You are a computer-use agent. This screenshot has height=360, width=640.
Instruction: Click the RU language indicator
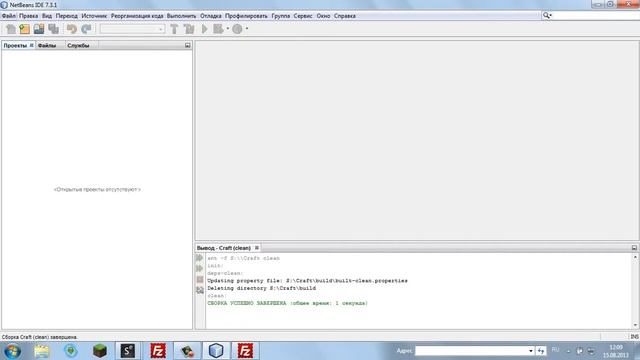pos(556,350)
